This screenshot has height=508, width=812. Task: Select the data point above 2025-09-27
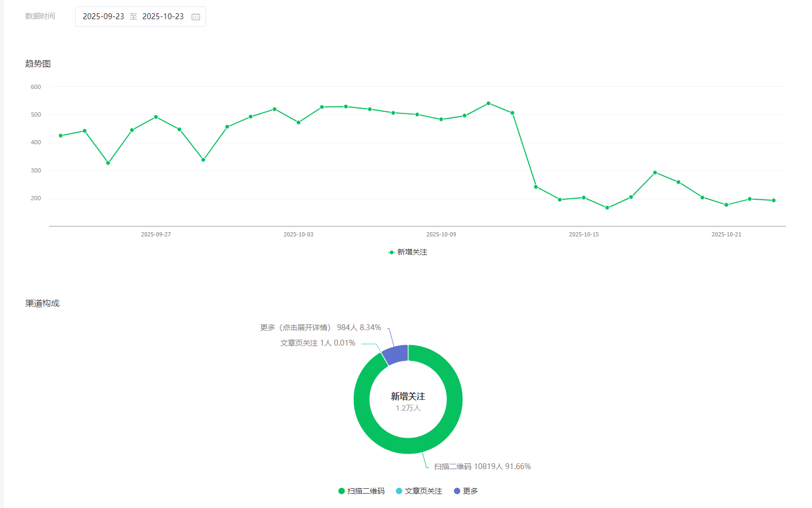click(156, 117)
